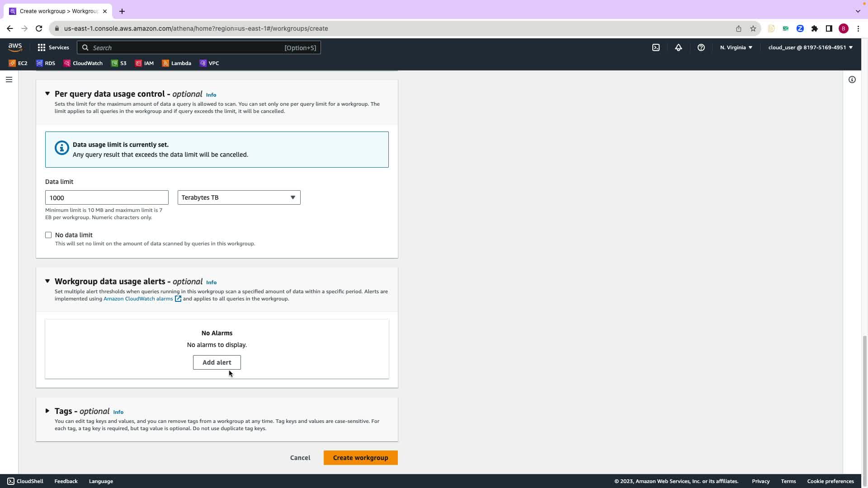The image size is (868, 488).
Task: Open CloudWatch shortcut in favorites bar
Action: [x=83, y=63]
